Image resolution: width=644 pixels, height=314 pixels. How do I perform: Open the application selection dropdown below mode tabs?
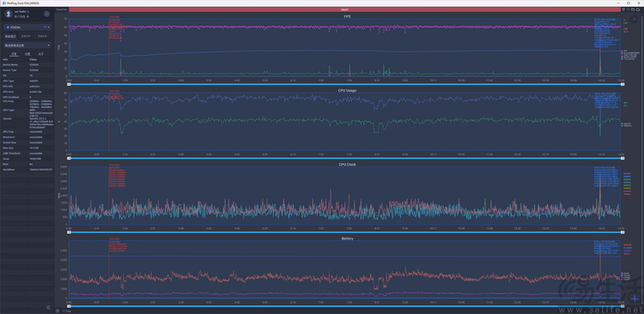tap(27, 45)
